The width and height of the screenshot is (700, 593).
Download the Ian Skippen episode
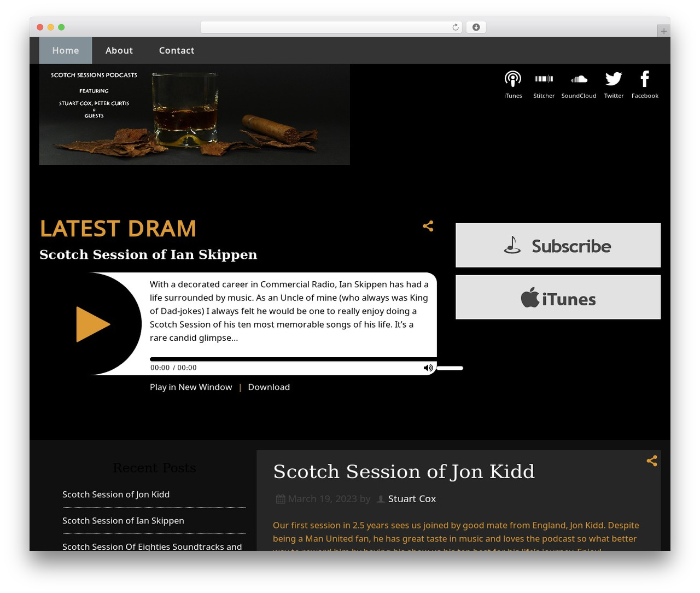point(269,387)
